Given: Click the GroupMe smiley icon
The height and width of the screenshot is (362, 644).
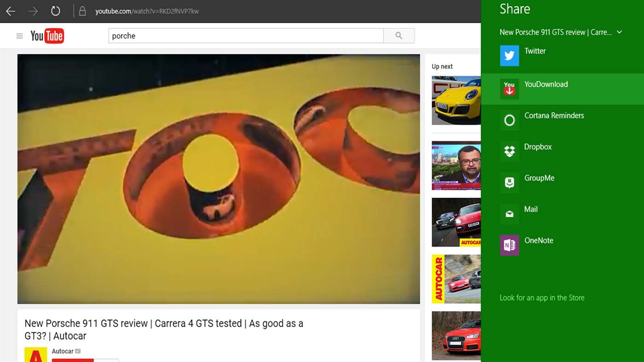Looking at the screenshot, I should pos(509,183).
